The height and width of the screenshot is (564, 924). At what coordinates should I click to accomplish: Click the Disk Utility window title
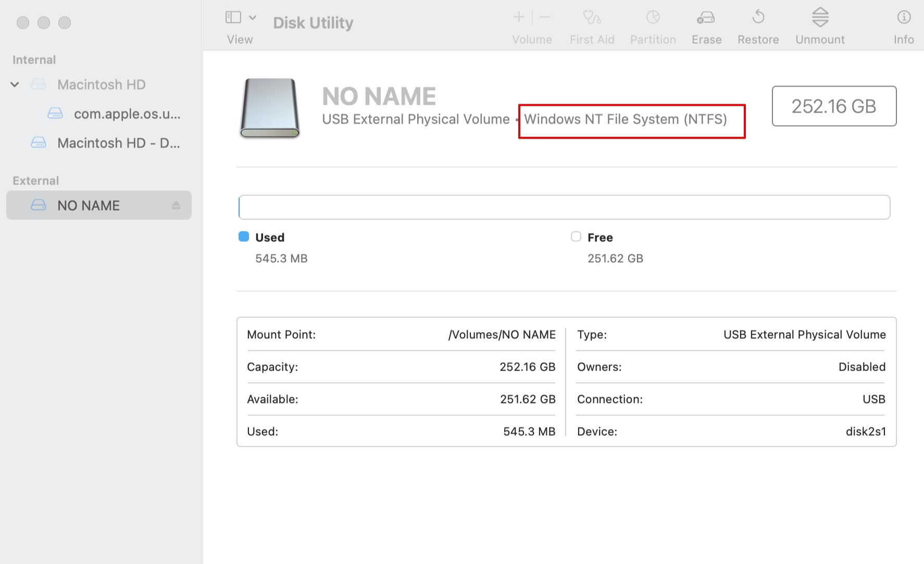click(313, 23)
